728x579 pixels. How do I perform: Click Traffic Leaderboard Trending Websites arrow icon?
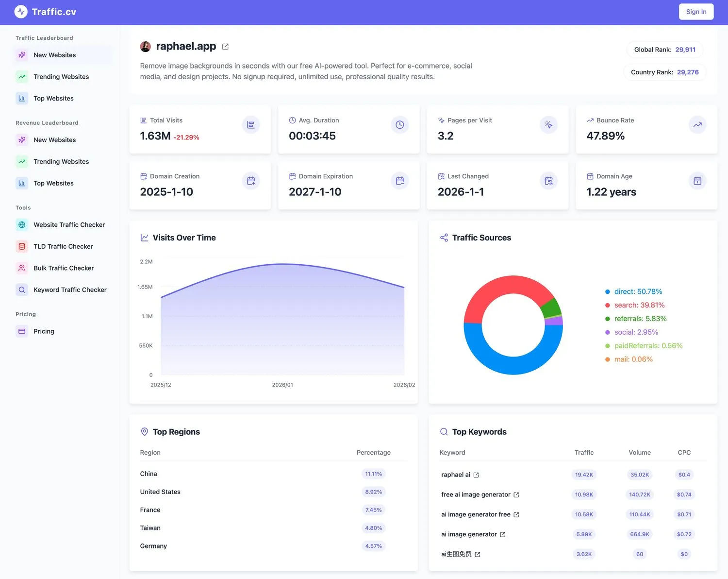(x=22, y=77)
